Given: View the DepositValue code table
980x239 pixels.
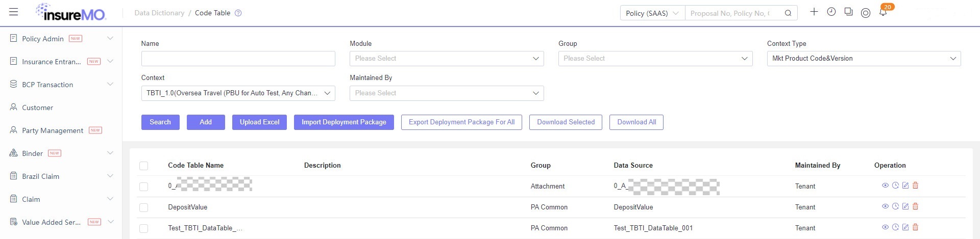Looking at the screenshot, I should 886,206.
